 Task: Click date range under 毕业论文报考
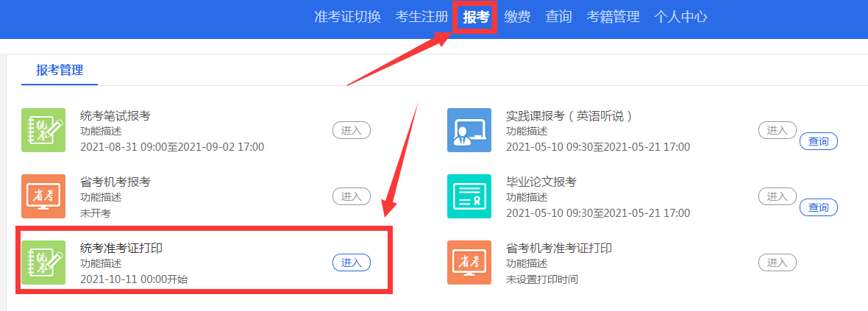click(598, 214)
